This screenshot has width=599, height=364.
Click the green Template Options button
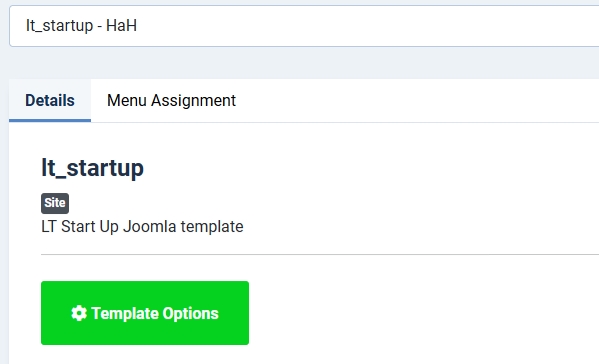pos(145,313)
